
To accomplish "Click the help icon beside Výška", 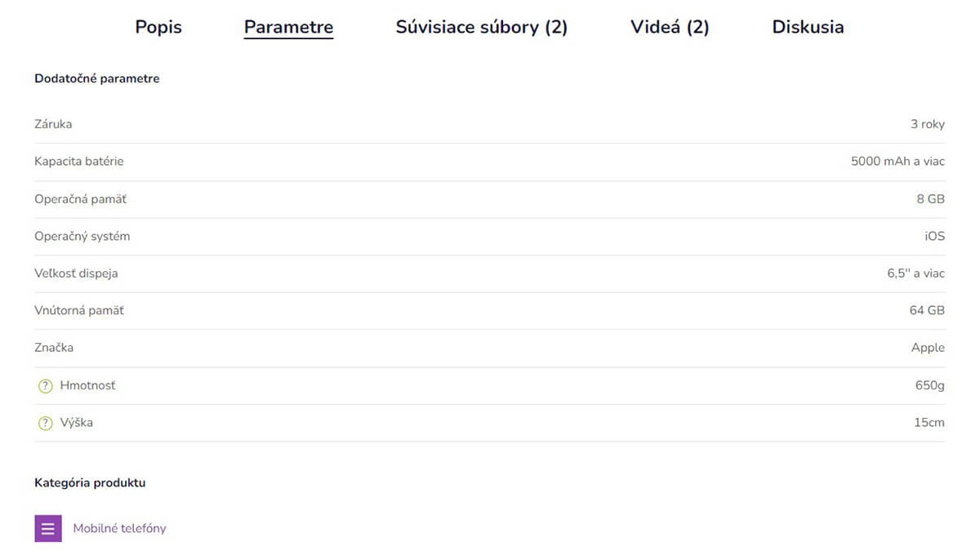I will pyautogui.click(x=46, y=424).
